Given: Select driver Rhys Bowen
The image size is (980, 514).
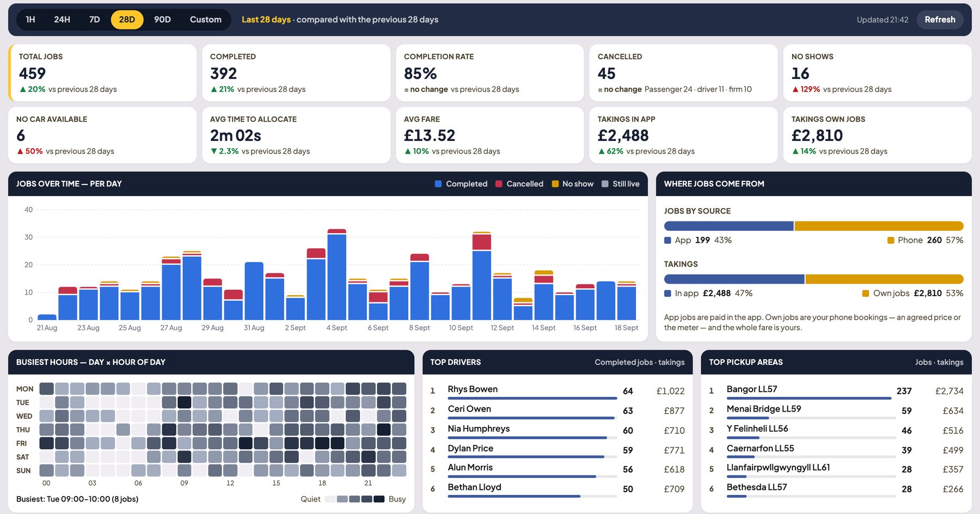Looking at the screenshot, I should pyautogui.click(x=558, y=391).
